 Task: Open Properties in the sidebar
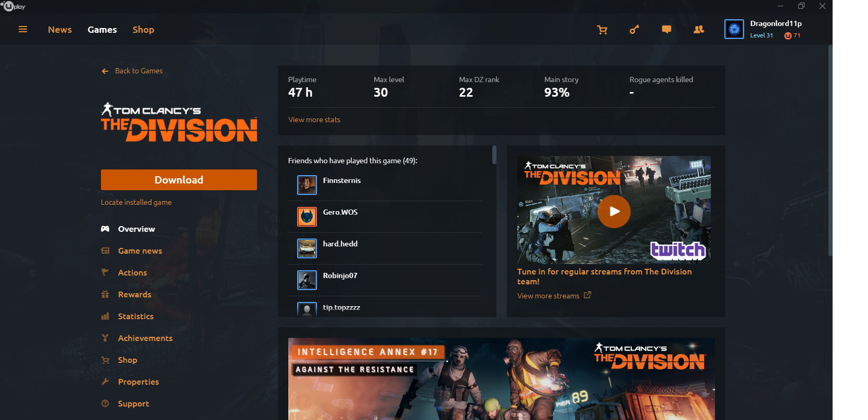[x=138, y=382]
